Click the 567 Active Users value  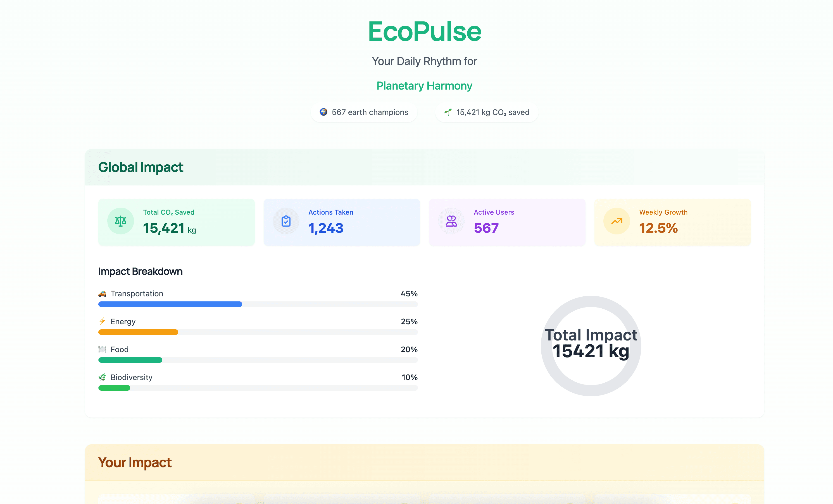486,228
